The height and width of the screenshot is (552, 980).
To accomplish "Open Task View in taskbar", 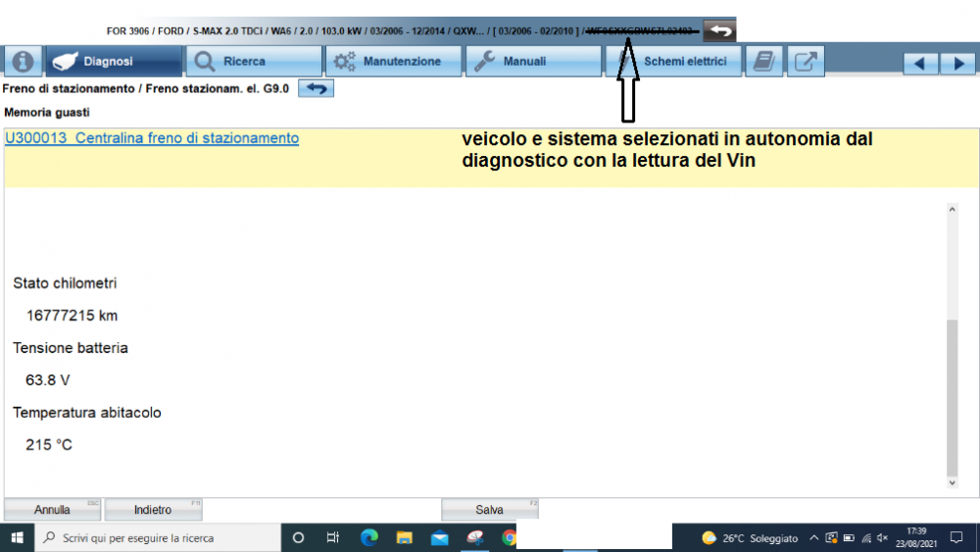I will point(333,537).
